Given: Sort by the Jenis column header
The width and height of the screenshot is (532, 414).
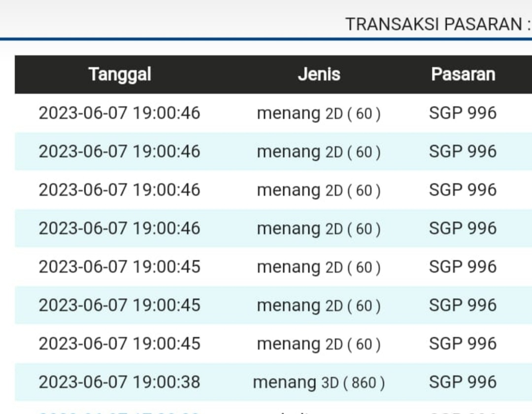Looking at the screenshot, I should tap(319, 74).
